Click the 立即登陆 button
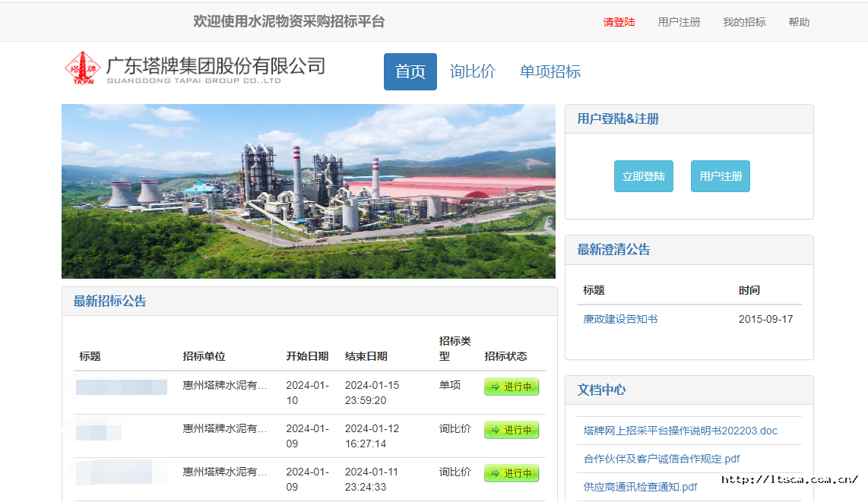 (x=643, y=176)
